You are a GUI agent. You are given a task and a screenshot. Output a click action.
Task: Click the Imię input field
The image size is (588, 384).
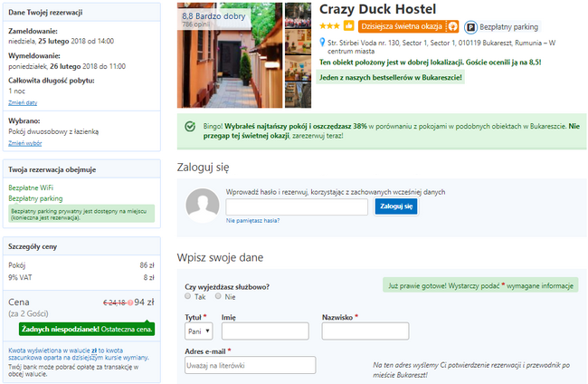[265, 331]
